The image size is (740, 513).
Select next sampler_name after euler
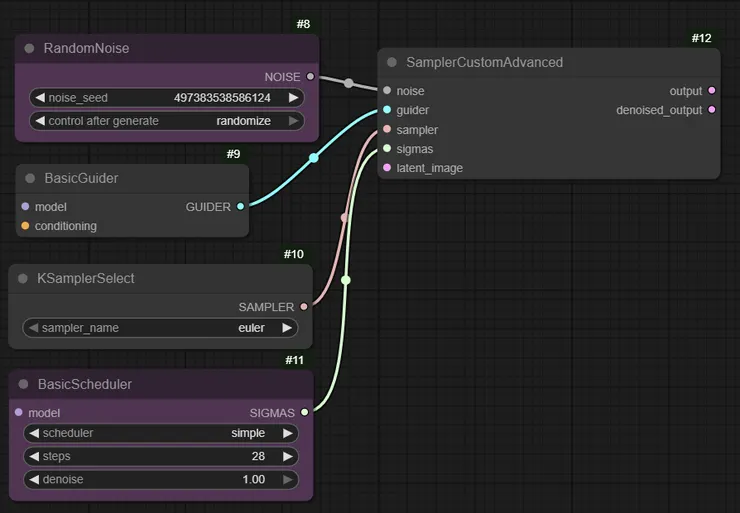coord(287,328)
